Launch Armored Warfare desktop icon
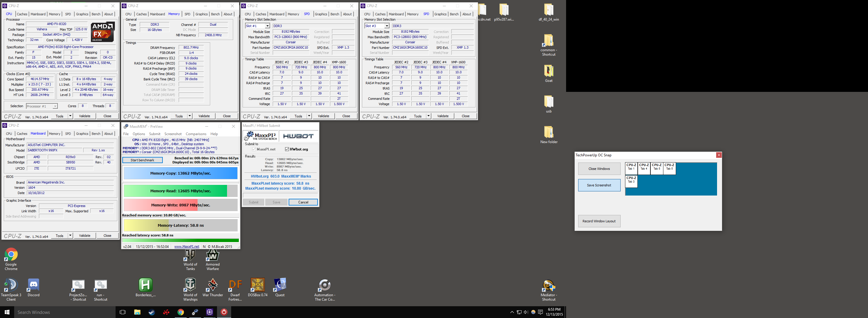 (x=213, y=260)
